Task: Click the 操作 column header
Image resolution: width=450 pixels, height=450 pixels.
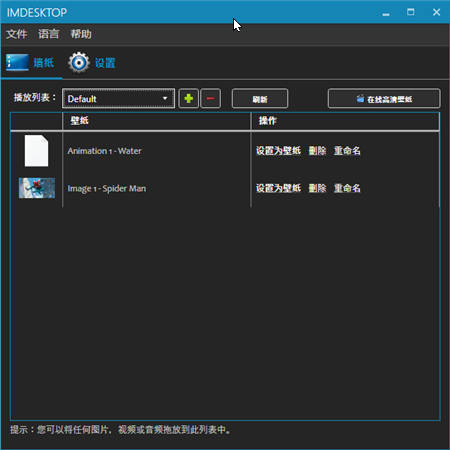Action: (x=345, y=121)
